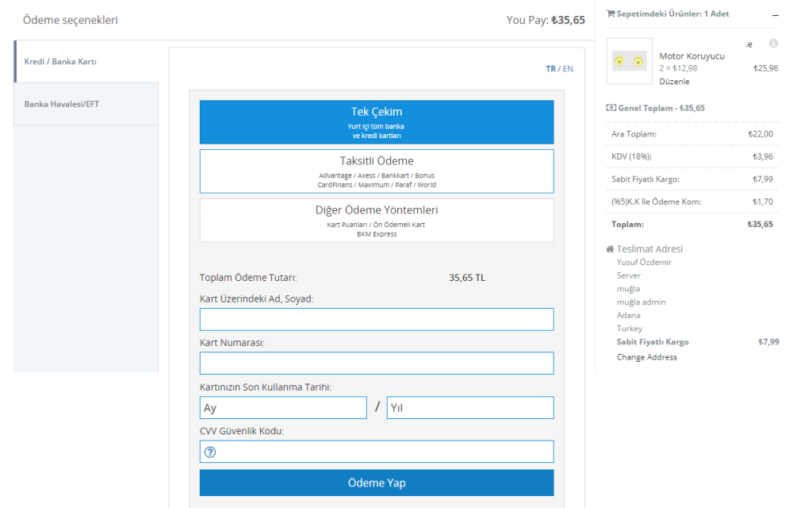Click the shopping cart icon in Sepetimdeki Ürünler
This screenshot has width=812, height=508.
tap(611, 14)
